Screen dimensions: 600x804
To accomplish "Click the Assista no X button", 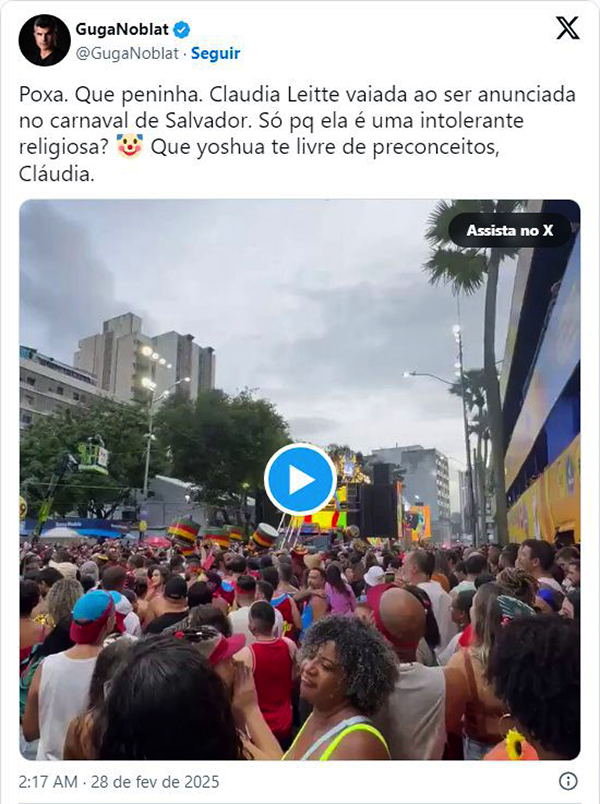I will pos(510,230).
